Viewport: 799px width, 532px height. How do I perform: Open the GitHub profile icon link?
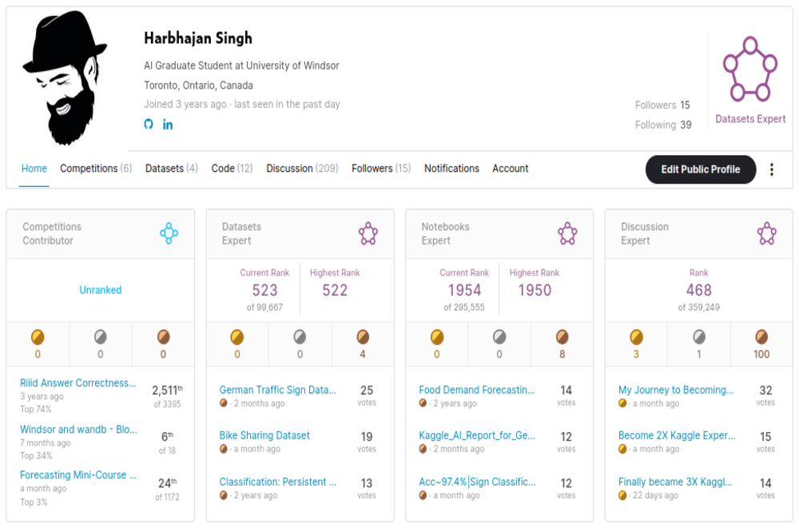click(x=149, y=124)
